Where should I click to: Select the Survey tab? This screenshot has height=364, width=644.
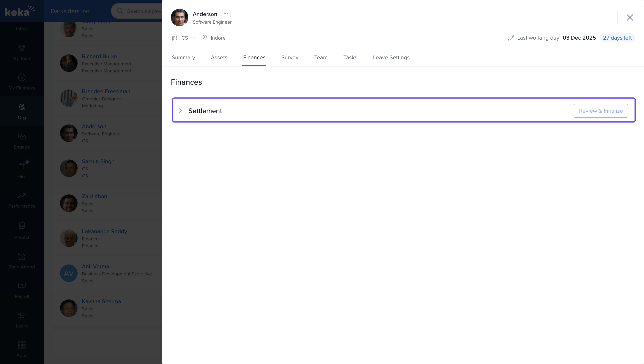tap(290, 58)
